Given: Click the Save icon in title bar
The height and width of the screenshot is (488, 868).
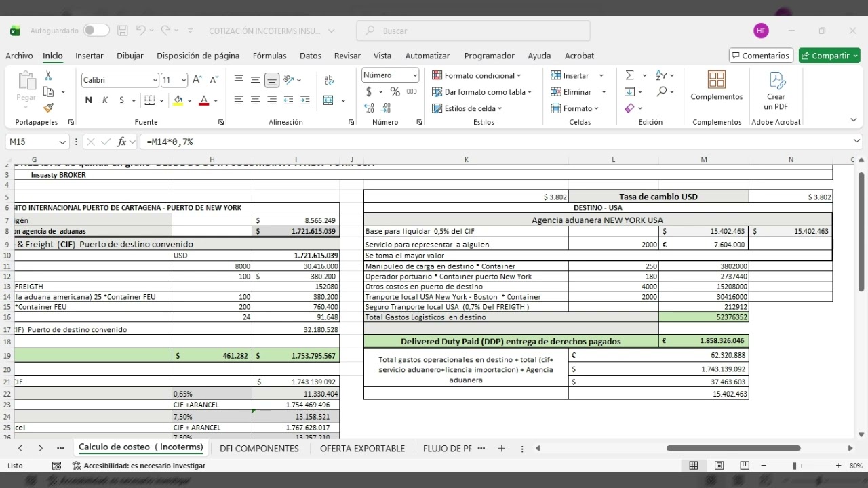Looking at the screenshot, I should [123, 30].
